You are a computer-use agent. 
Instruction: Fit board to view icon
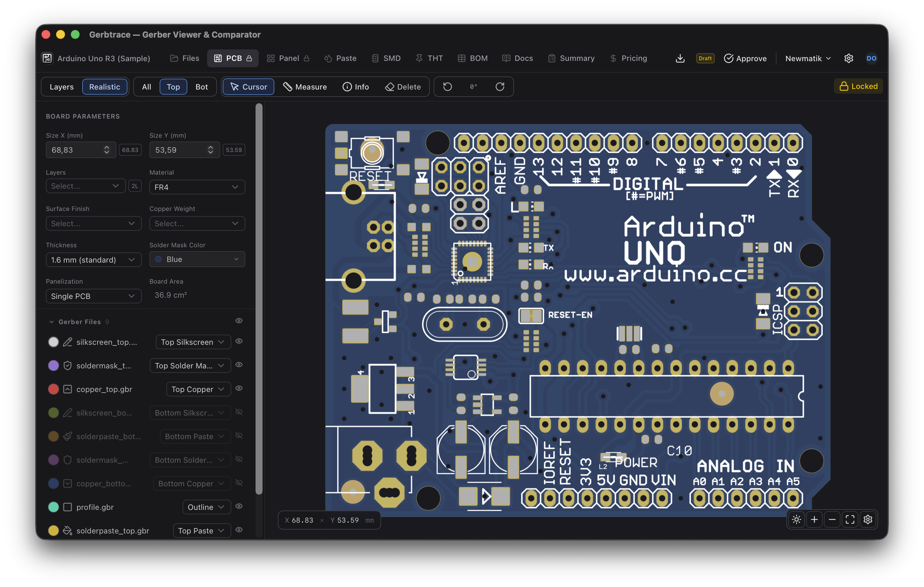(850, 519)
